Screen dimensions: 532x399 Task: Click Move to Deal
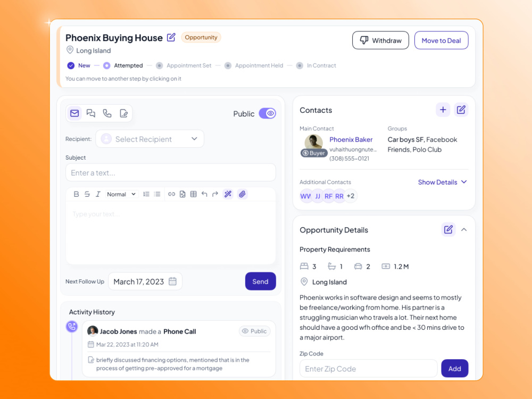(x=441, y=40)
